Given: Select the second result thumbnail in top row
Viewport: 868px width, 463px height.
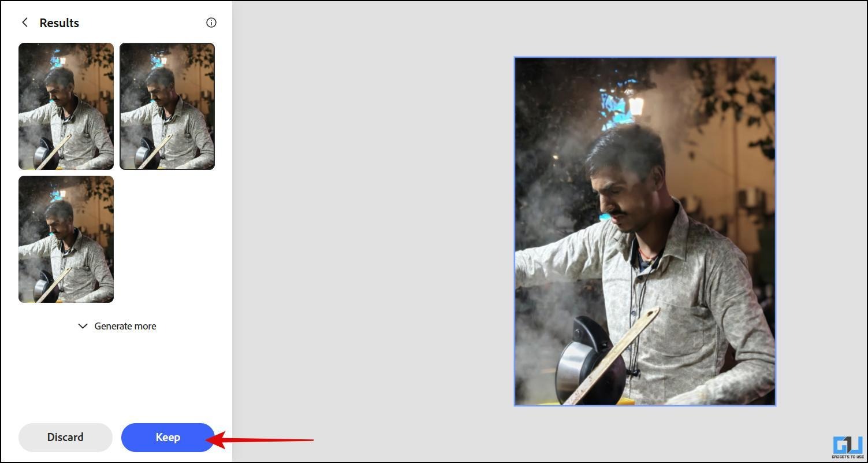Looking at the screenshot, I should 167,106.
